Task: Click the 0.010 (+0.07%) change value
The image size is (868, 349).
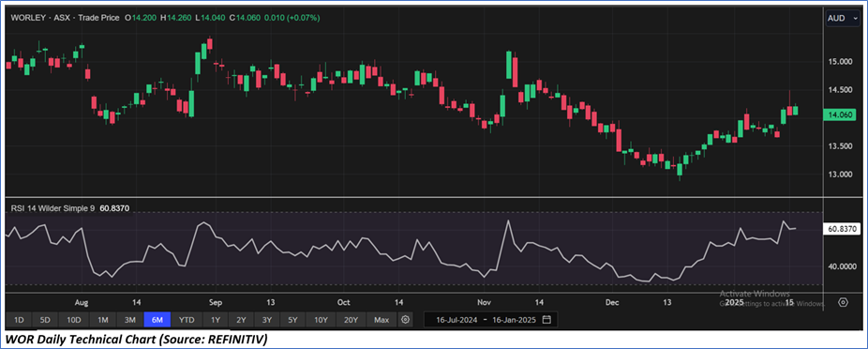Action: click(292, 18)
